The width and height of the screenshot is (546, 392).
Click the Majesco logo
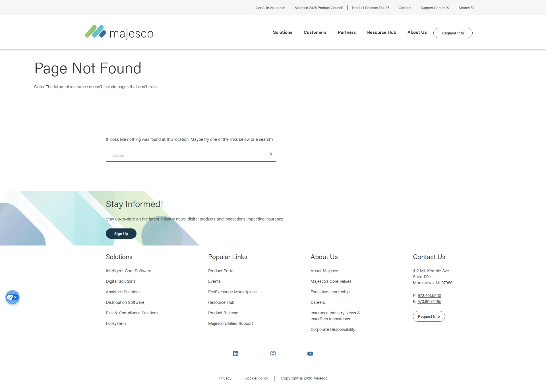[x=119, y=32]
